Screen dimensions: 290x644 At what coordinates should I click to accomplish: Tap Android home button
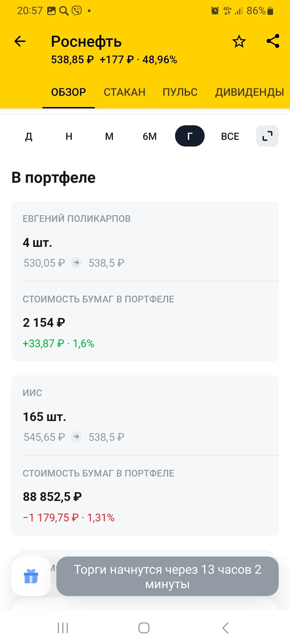point(144,628)
